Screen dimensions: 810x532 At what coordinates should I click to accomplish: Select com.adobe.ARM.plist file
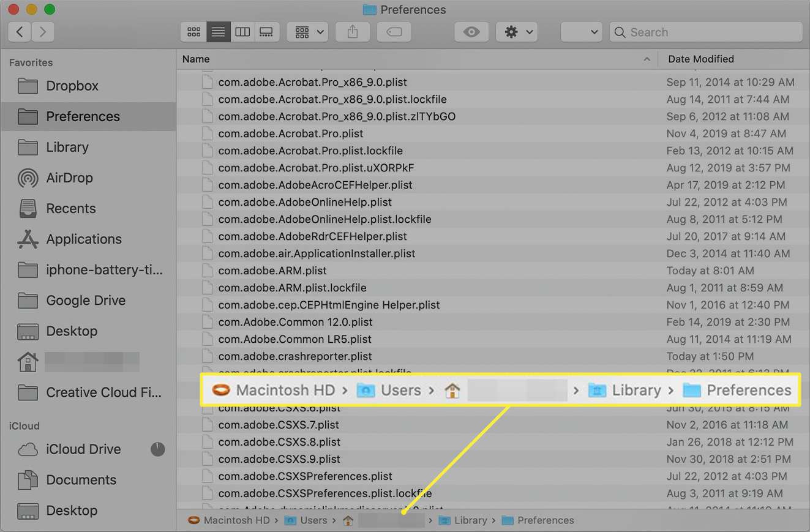click(272, 271)
